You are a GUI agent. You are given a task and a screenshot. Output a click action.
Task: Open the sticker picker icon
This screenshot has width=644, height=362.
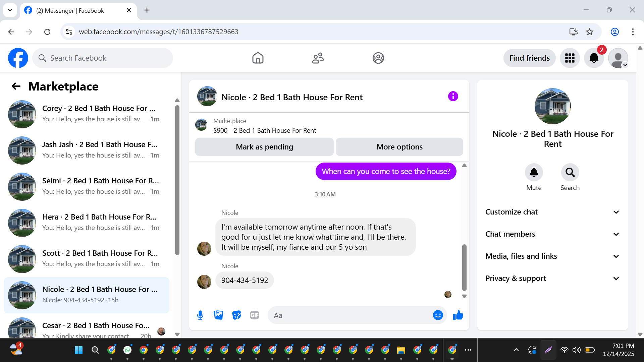click(x=236, y=315)
